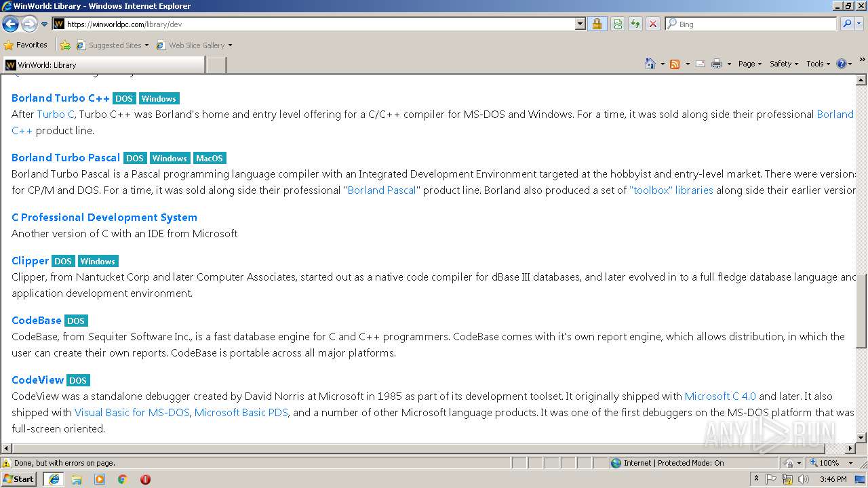Open the Favorites star button
The image size is (868, 488).
pyautogui.click(x=26, y=45)
